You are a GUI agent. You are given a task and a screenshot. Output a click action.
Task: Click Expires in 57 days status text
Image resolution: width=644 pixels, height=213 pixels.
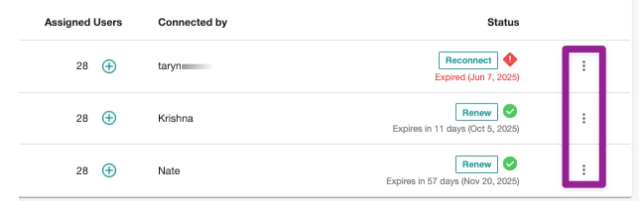(x=453, y=182)
